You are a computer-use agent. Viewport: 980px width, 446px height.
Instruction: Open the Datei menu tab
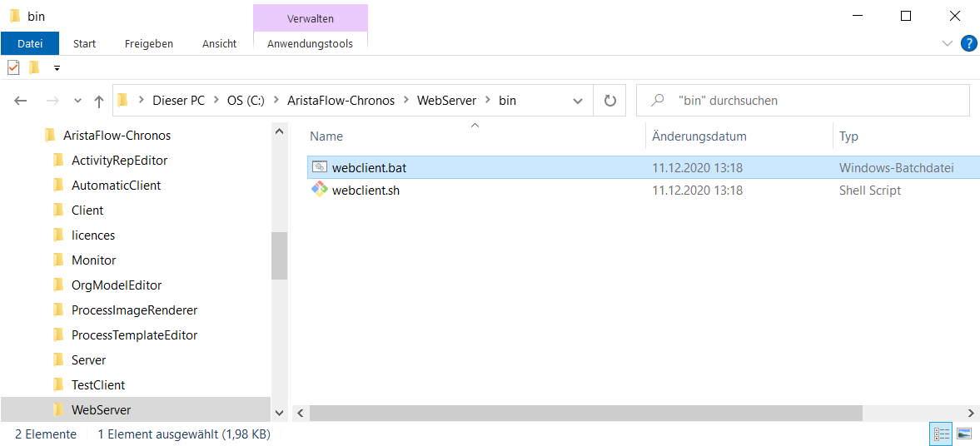pyautogui.click(x=30, y=44)
